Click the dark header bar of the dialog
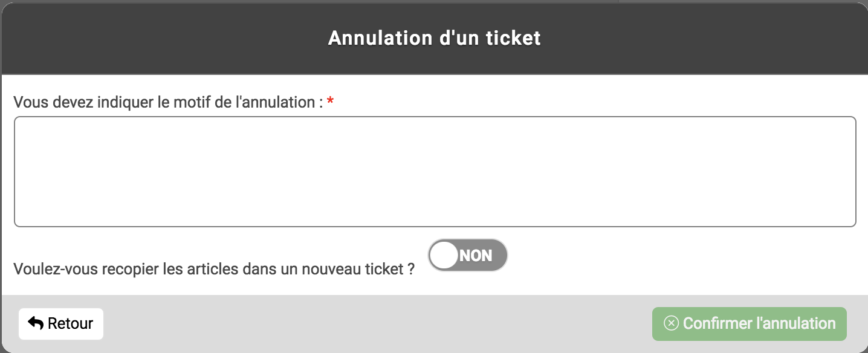This screenshot has width=868, height=353. pos(434,38)
